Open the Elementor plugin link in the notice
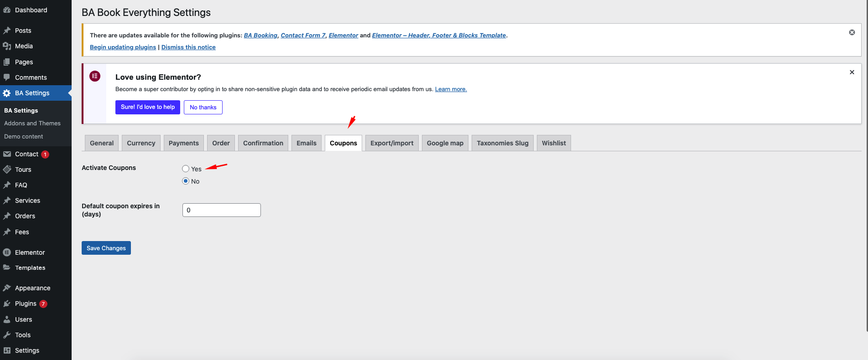The image size is (868, 360). point(343,35)
